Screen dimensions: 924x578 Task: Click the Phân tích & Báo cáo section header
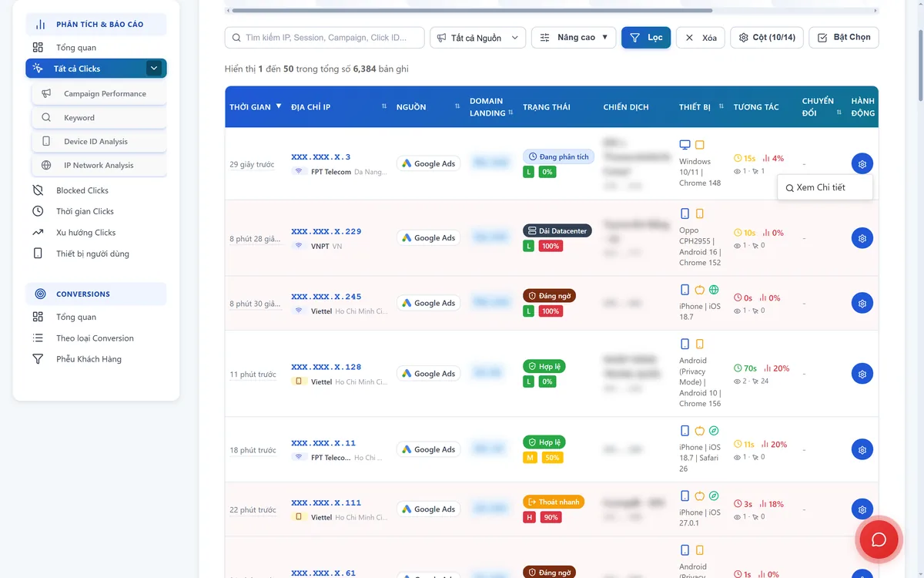click(96, 24)
